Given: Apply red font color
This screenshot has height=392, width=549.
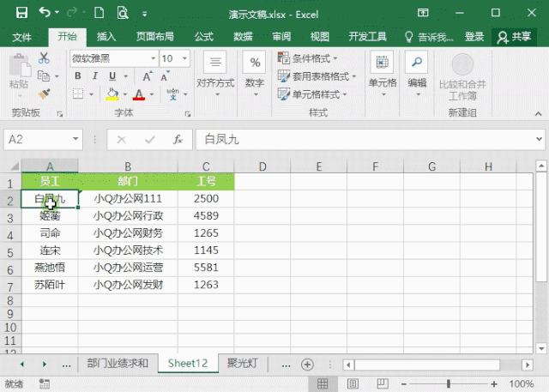Looking at the screenshot, I should [x=139, y=94].
